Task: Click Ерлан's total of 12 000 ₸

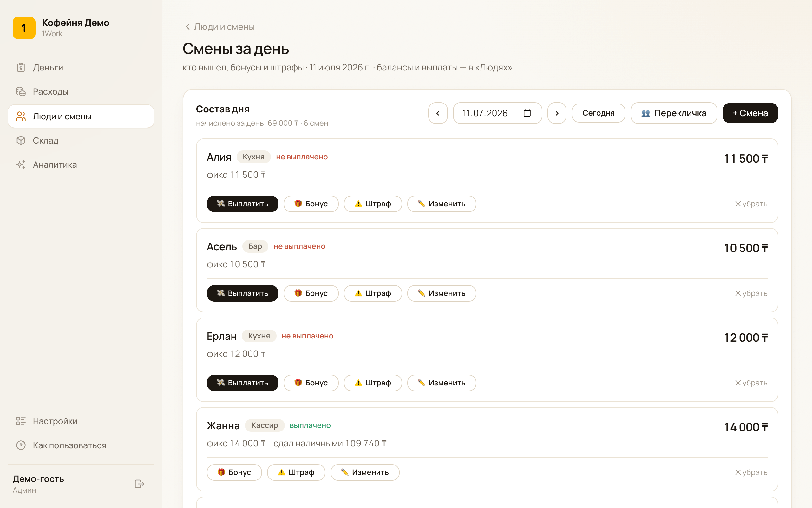Action: click(746, 338)
